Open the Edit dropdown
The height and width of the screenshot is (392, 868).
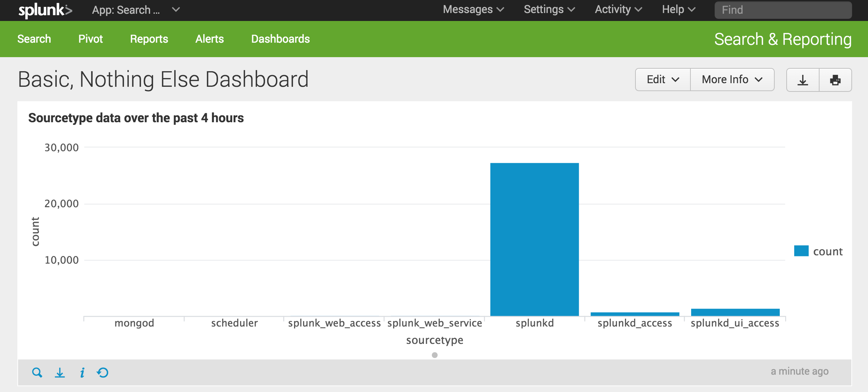(662, 79)
